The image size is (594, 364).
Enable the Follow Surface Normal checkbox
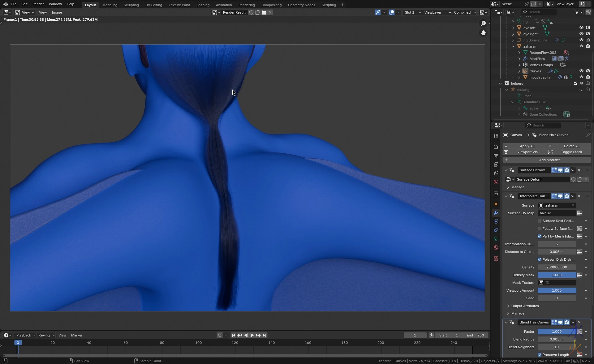coord(540,229)
